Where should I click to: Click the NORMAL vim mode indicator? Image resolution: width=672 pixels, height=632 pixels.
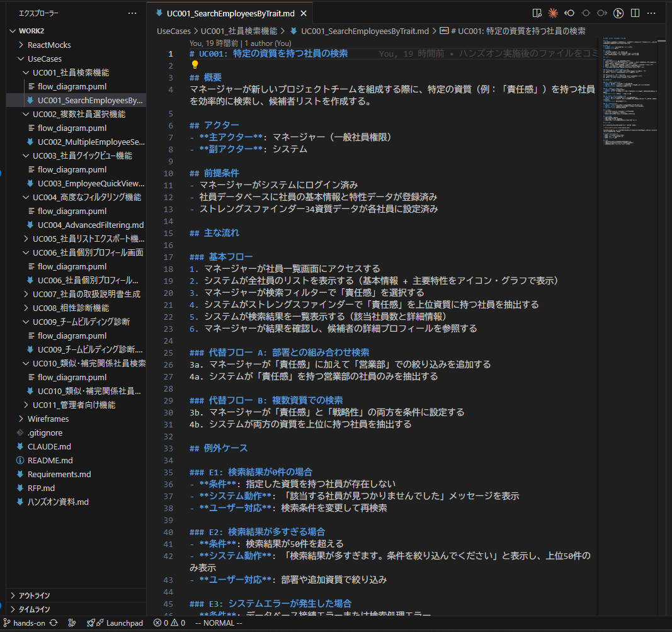(x=219, y=623)
